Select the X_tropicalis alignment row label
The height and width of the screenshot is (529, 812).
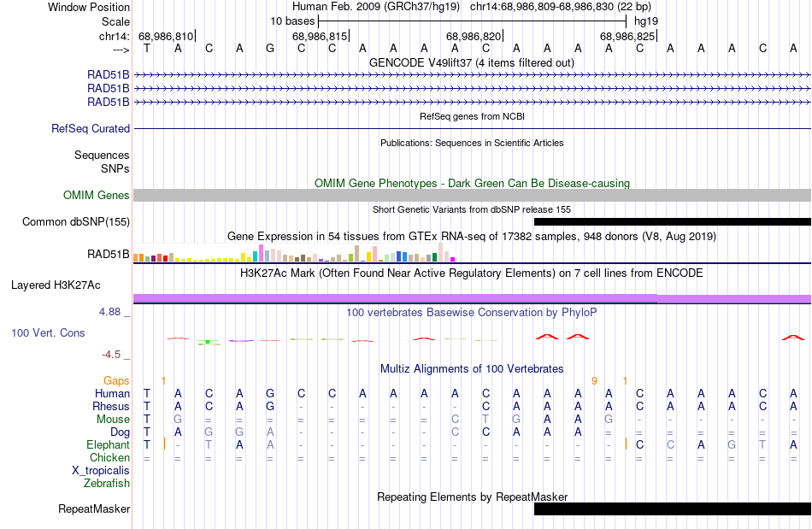[x=101, y=471]
